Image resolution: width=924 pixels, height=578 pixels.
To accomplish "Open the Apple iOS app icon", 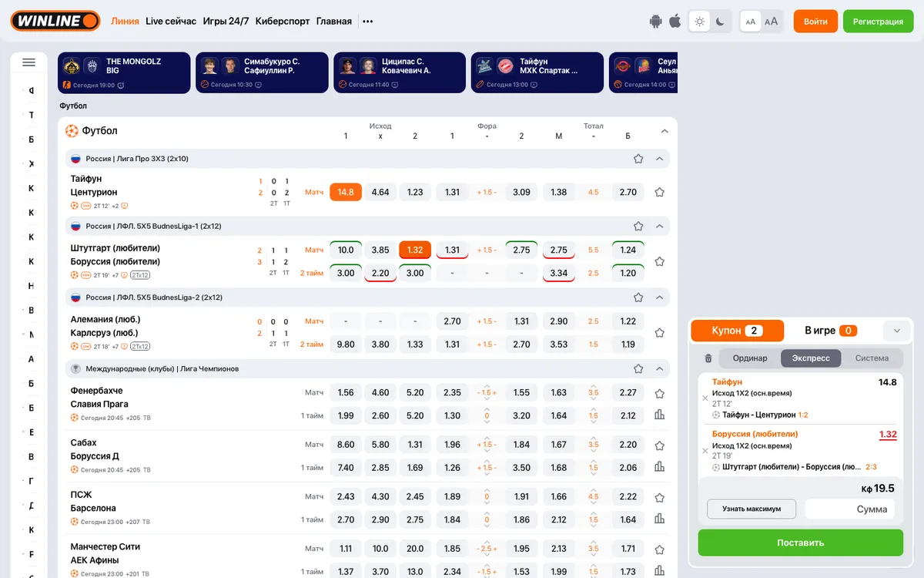I will [x=675, y=21].
